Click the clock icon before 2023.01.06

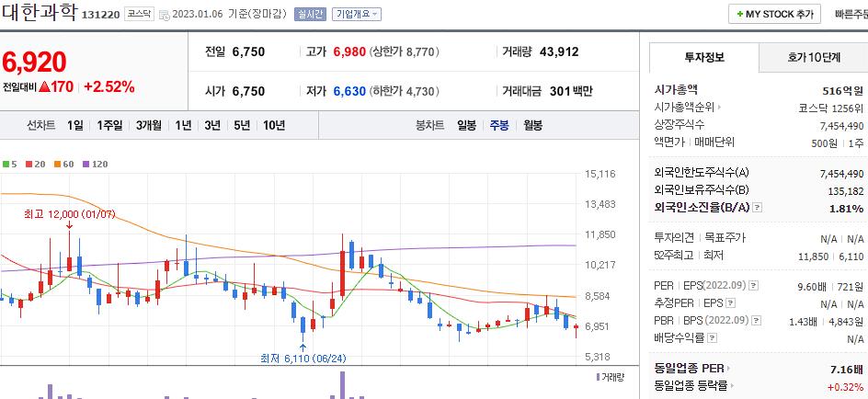[x=165, y=15]
